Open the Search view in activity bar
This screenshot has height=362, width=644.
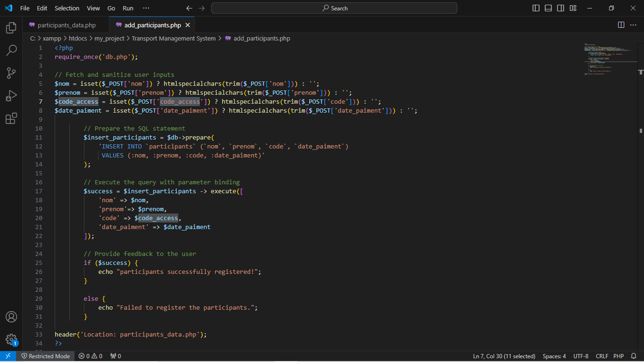point(11,50)
